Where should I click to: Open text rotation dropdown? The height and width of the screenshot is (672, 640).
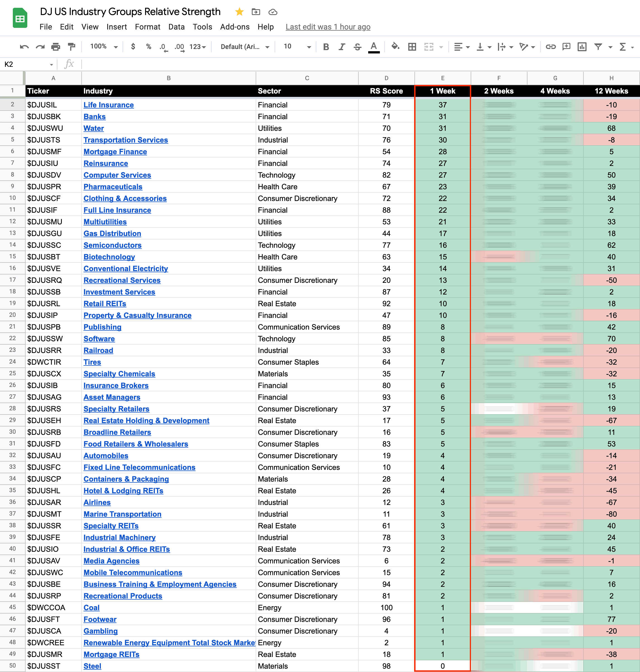(527, 47)
